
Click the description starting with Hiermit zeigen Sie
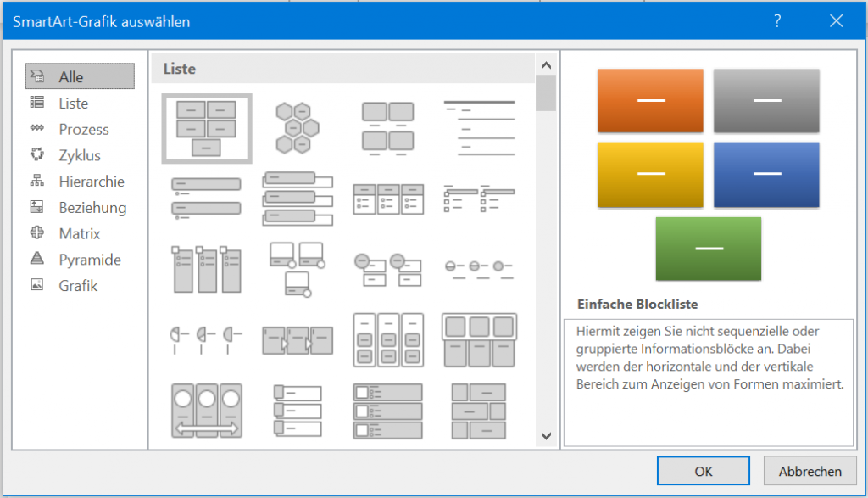pyautogui.click(x=709, y=358)
